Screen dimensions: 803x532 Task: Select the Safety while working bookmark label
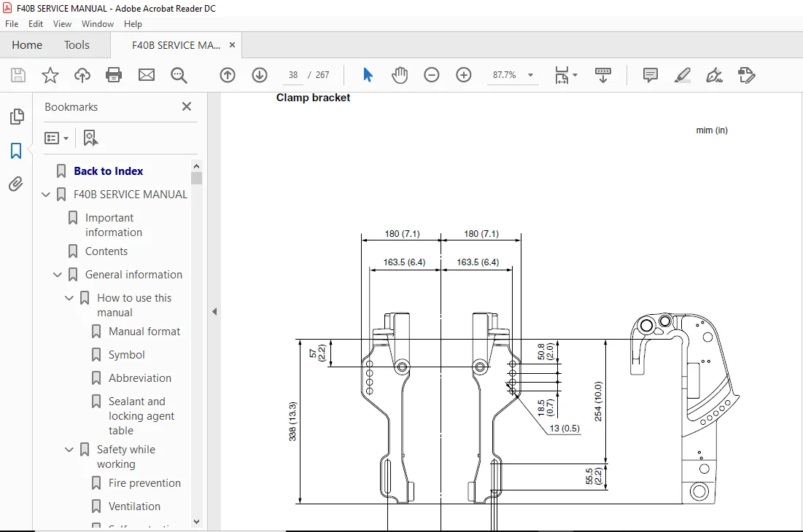coord(125,457)
